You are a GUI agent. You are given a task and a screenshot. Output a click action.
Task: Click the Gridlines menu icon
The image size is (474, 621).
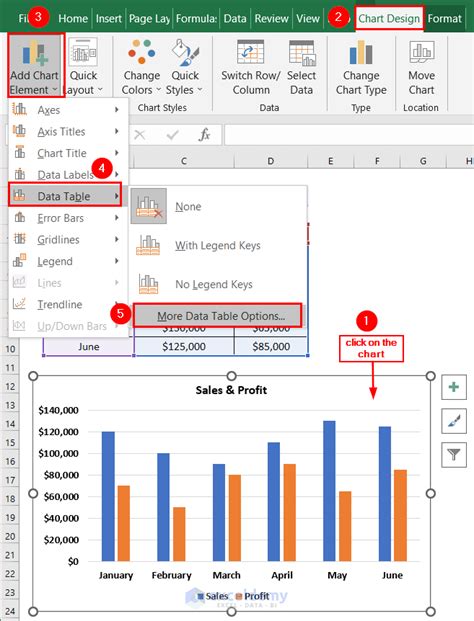click(x=19, y=239)
